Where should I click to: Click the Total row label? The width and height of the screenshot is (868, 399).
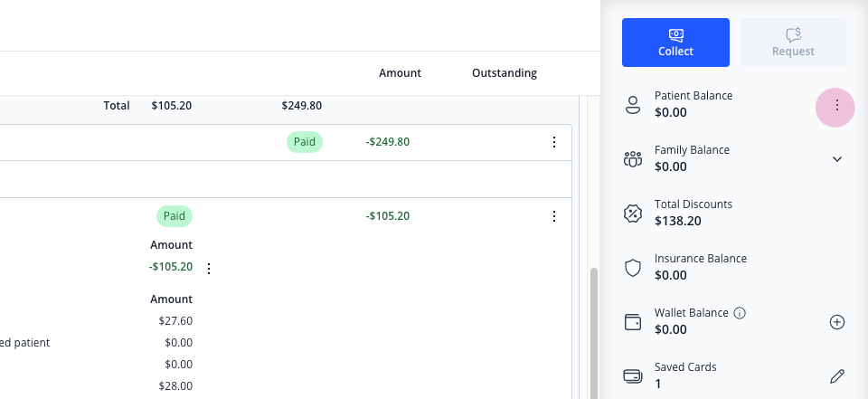click(117, 105)
